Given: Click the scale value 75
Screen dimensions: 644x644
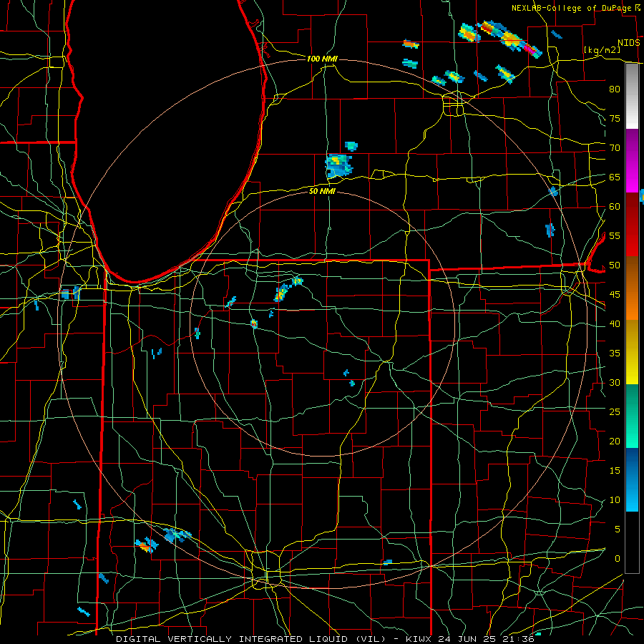Looking at the screenshot, I should coord(615,118).
